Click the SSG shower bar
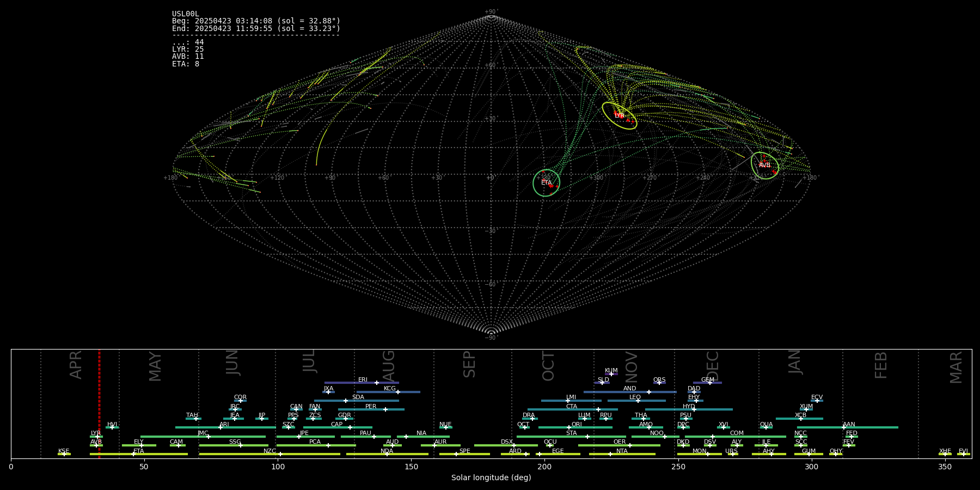The width and height of the screenshot is (980, 490). [x=234, y=445]
